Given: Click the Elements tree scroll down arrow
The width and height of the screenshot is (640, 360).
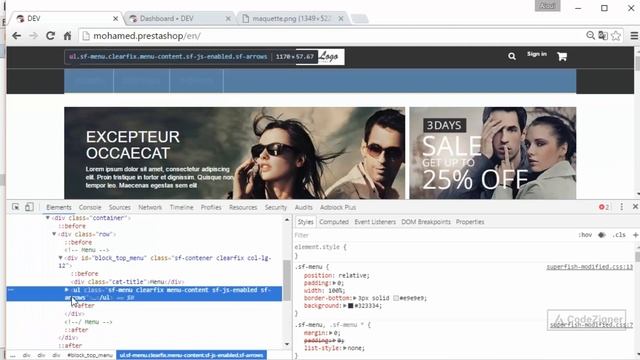Looking at the screenshot, I should (287, 344).
